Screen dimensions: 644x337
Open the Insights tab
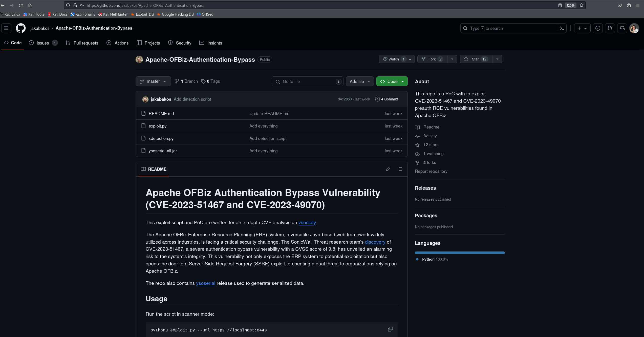(214, 43)
